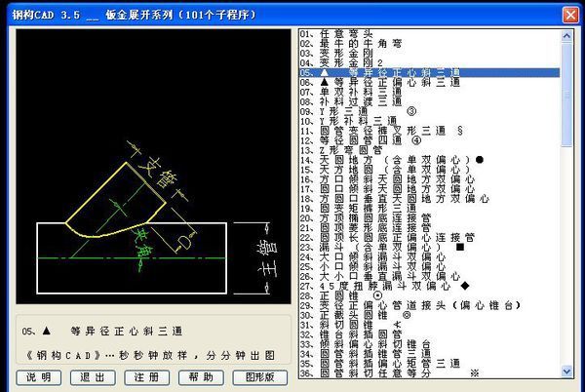
Task: Click the 主管 label in the preview diagram
Action: (268, 258)
